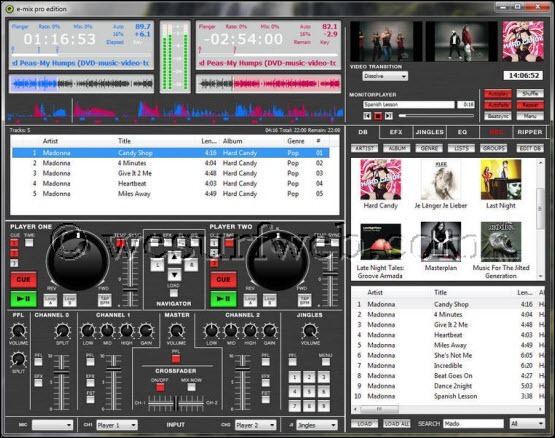Open the red REC tab
The width and height of the screenshot is (555, 438).
(x=496, y=132)
